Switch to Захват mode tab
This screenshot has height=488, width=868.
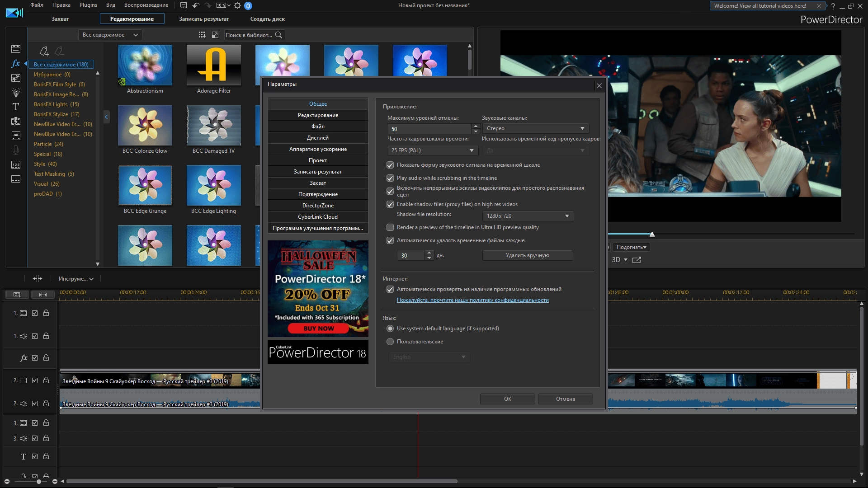(60, 19)
